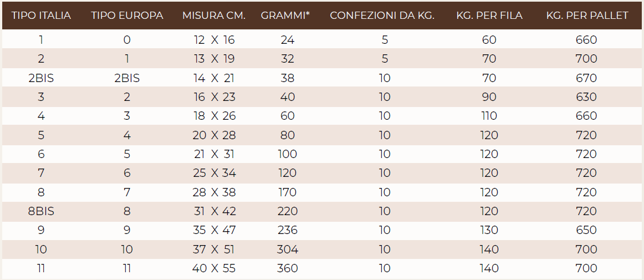Select the MISURA CM. column header
This screenshot has height=280, width=644.
coord(214,16)
